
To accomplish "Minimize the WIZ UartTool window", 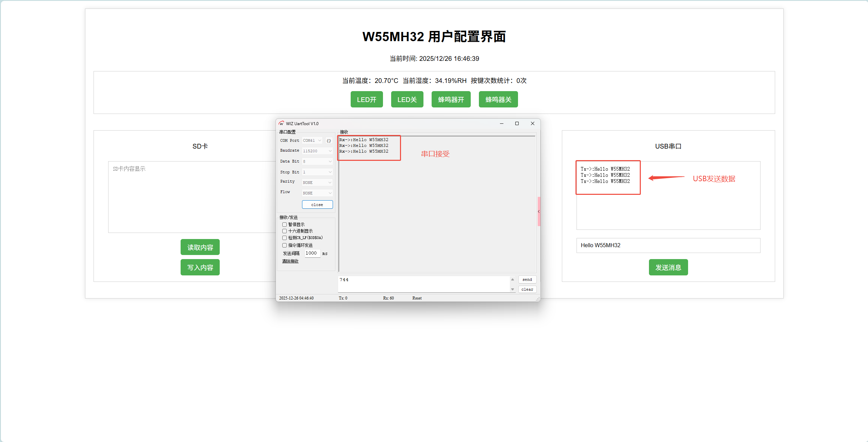I will (x=501, y=123).
